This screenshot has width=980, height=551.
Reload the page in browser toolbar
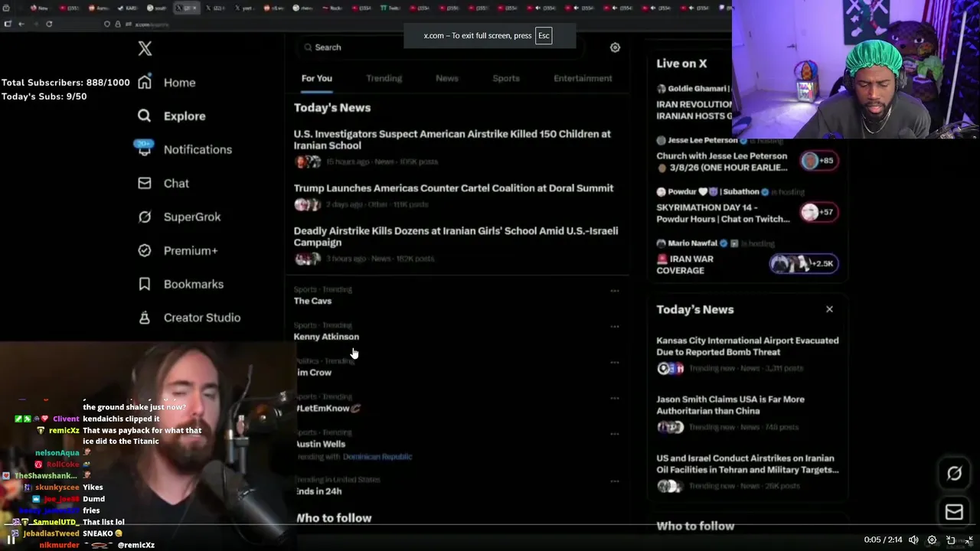pos(49,24)
